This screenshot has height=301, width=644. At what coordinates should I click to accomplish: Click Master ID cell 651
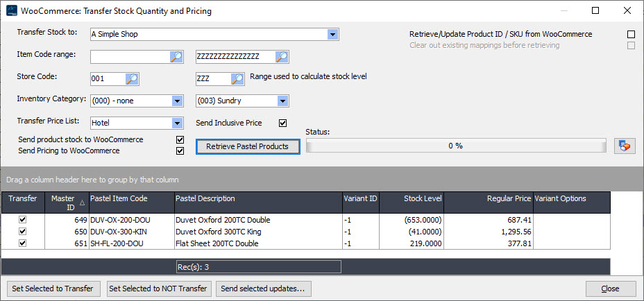point(67,243)
